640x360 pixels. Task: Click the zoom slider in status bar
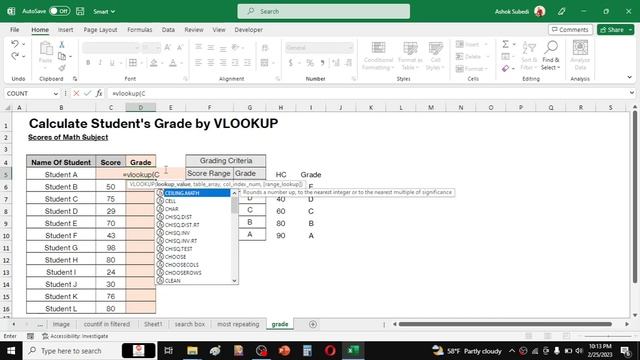click(x=609, y=336)
